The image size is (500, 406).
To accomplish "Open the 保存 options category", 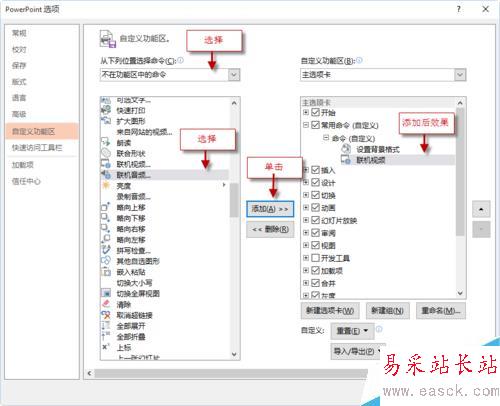I will [19, 65].
